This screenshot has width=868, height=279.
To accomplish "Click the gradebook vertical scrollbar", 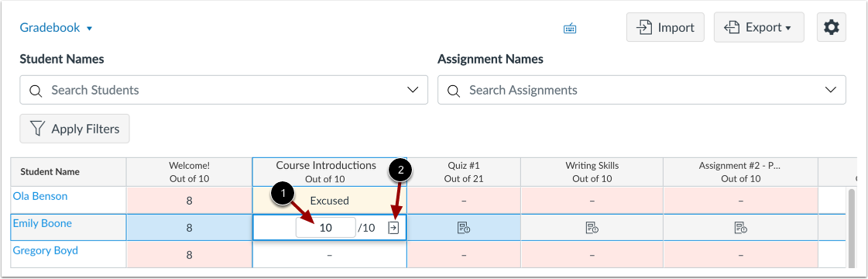I will pyautogui.click(x=851, y=228).
